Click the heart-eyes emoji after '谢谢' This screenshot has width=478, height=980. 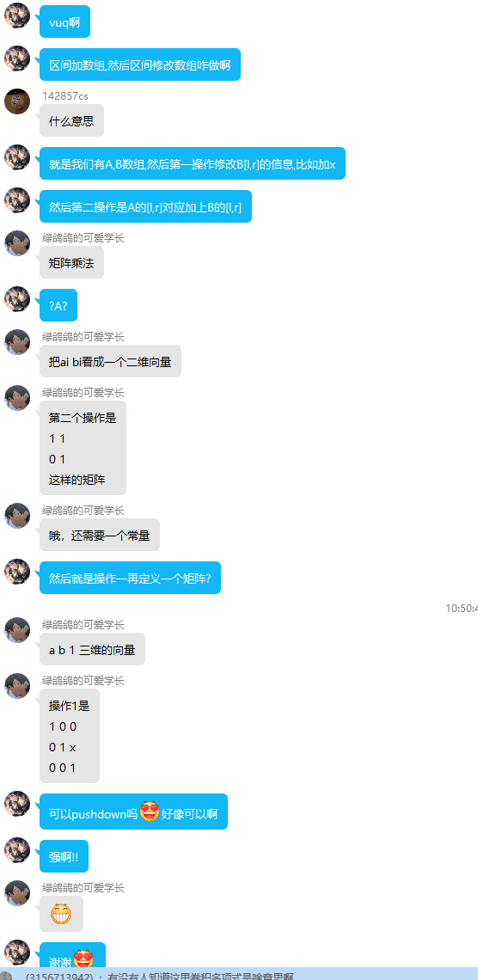pos(83,959)
